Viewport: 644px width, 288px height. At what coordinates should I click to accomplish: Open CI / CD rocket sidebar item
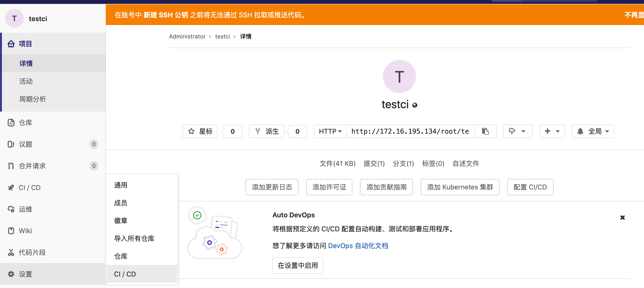click(x=30, y=188)
